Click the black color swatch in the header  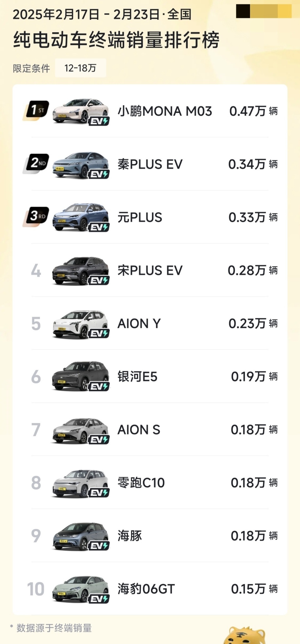coord(243,11)
